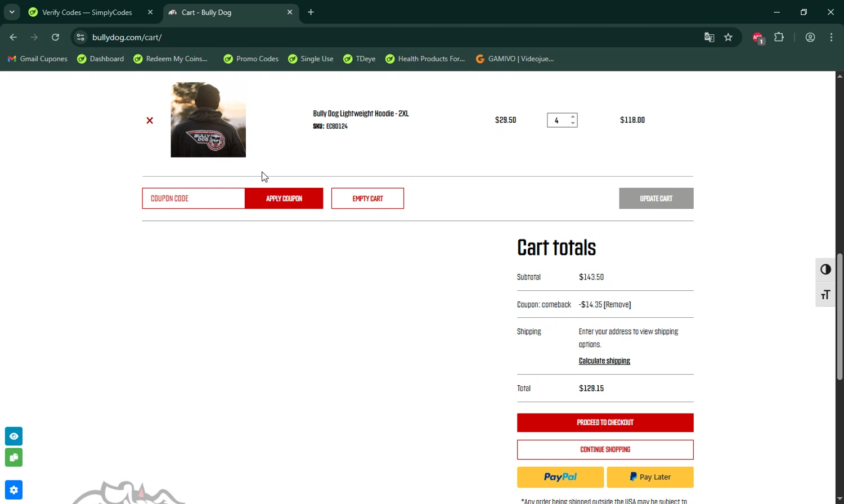This screenshot has height=504, width=844.
Task: Bookmark this page with star icon
Action: 728,37
